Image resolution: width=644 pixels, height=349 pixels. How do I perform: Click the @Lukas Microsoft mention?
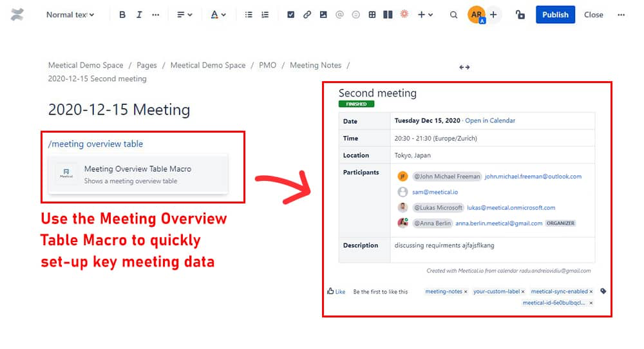438,208
